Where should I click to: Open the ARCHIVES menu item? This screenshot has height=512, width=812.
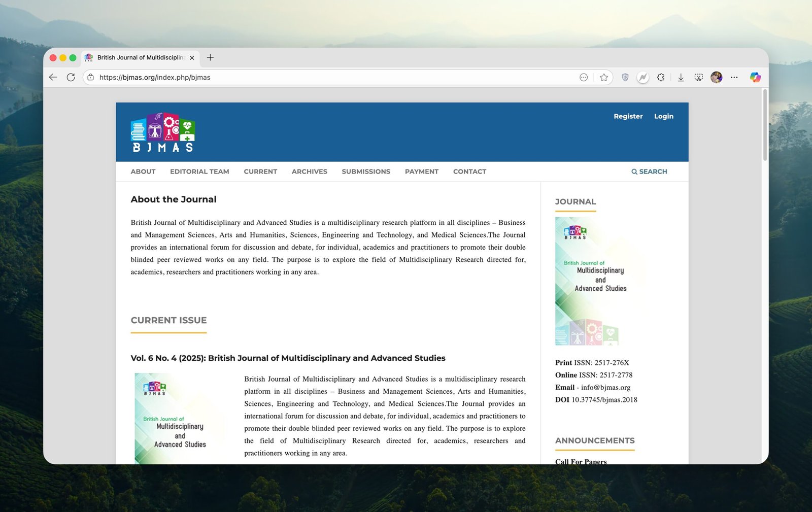tap(309, 172)
